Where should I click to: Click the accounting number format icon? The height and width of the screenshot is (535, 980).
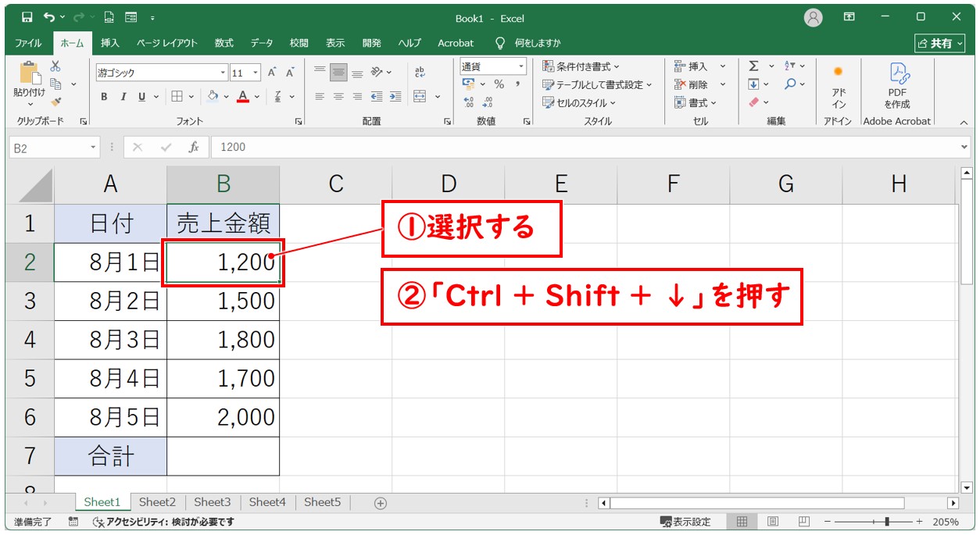pos(469,84)
